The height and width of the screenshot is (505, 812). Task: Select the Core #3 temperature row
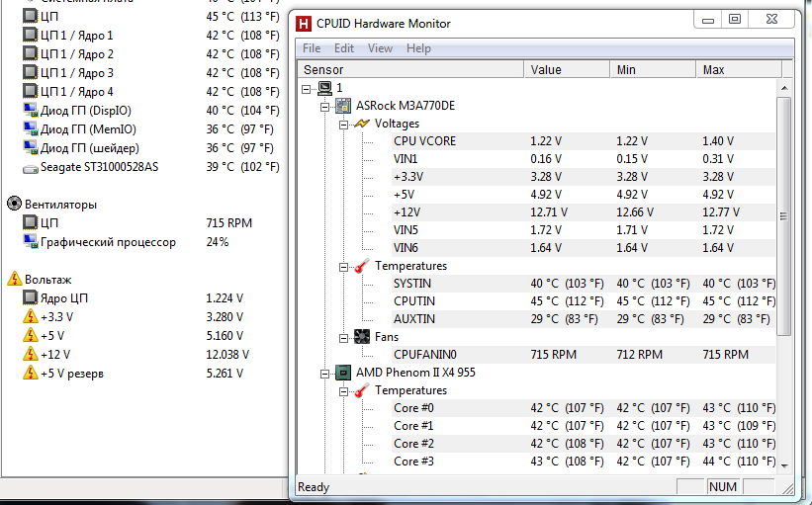click(x=584, y=461)
